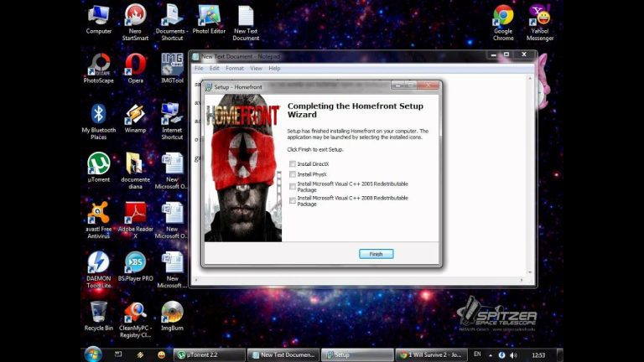Select the Opera browser desktop icon
The height and width of the screenshot is (362, 644).
pos(135,69)
